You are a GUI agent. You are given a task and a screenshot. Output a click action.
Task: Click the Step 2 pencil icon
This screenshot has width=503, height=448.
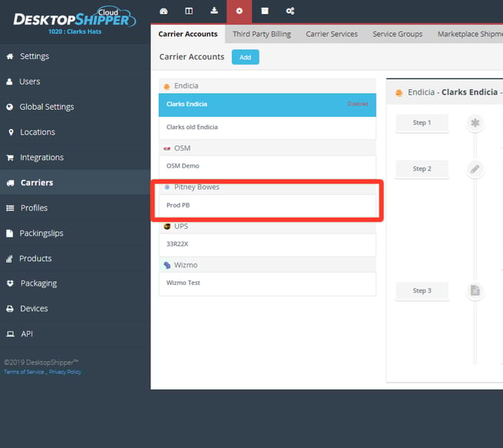coord(475,169)
